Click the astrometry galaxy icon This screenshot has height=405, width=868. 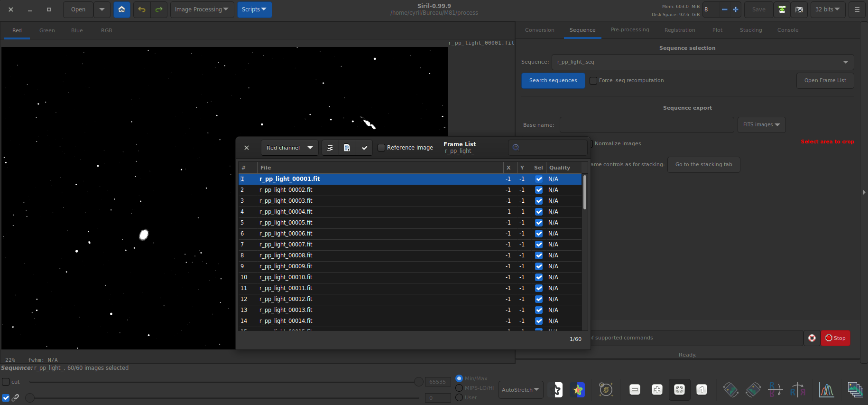pos(606,390)
